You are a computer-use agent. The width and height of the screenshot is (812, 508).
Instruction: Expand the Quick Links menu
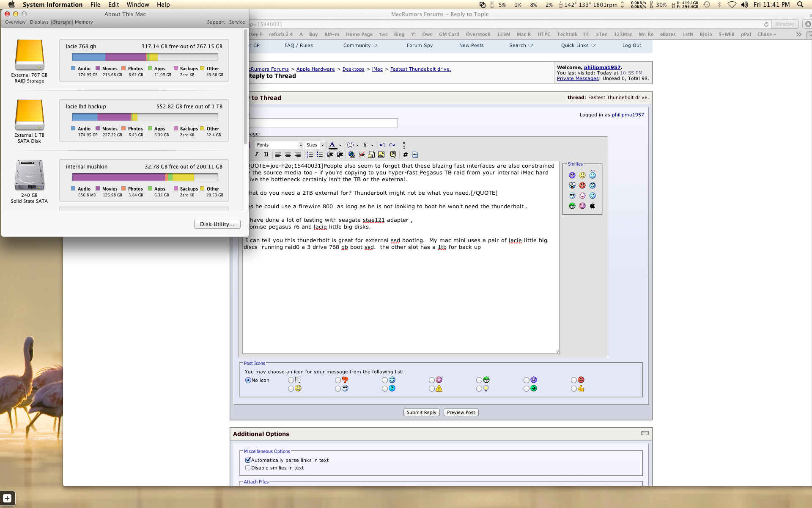pyautogui.click(x=578, y=45)
